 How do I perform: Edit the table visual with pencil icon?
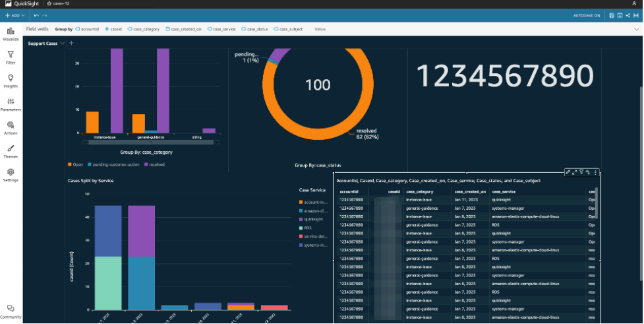point(568,172)
